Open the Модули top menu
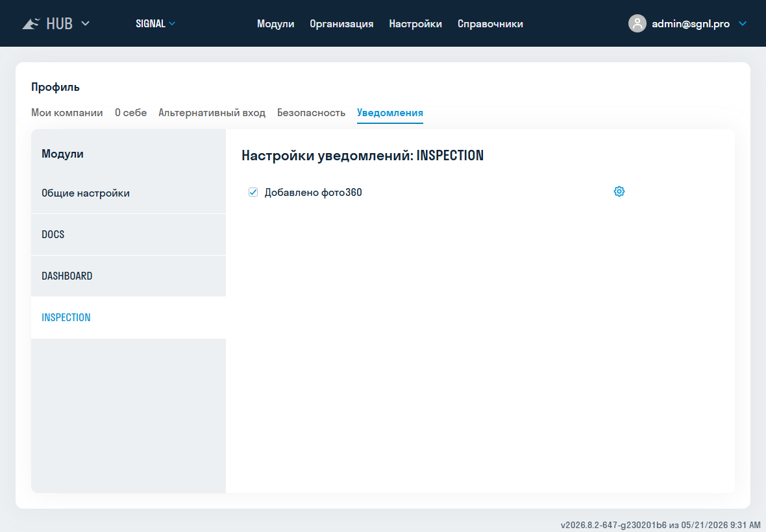The image size is (766, 532). [x=275, y=23]
